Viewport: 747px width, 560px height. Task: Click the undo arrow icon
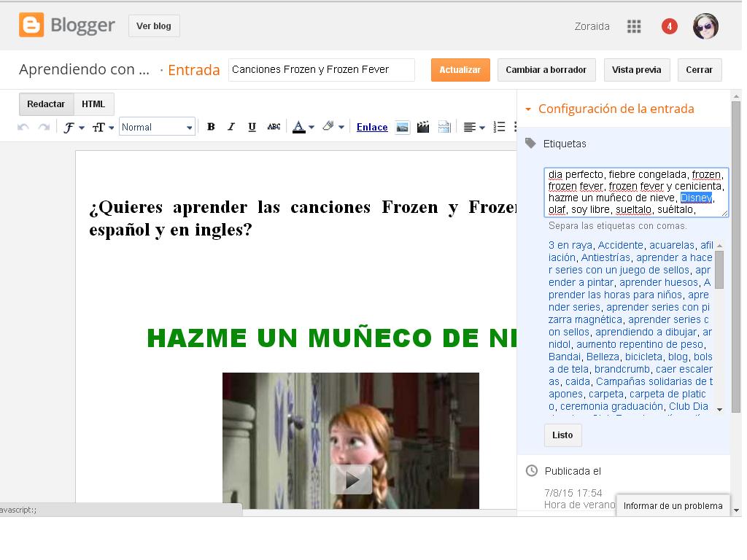[23, 127]
